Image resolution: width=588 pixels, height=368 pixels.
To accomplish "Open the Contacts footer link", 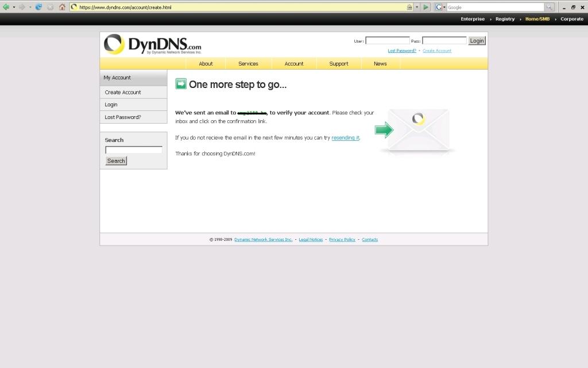I will (370, 240).
